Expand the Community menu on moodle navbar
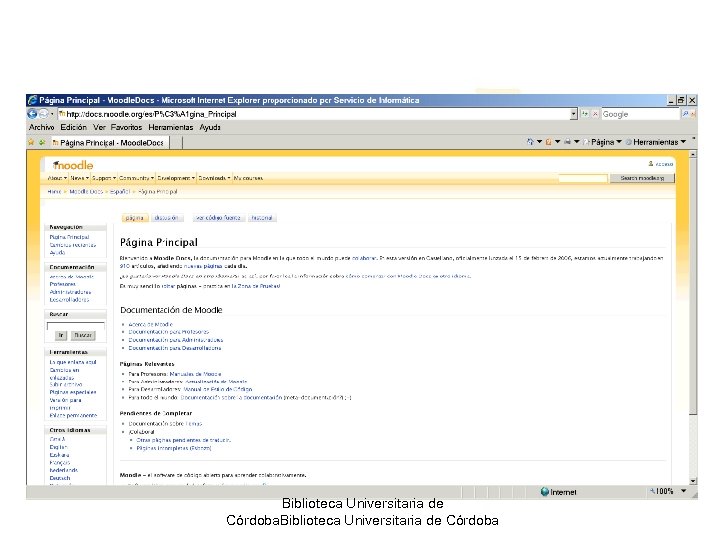The width and height of the screenshot is (720, 540). click(136, 178)
